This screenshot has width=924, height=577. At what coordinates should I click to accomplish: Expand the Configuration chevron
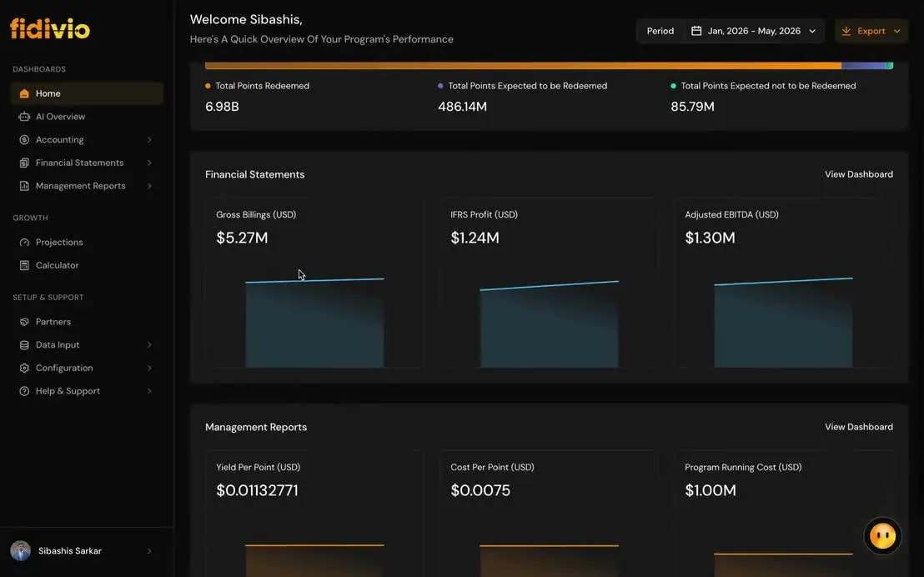(149, 368)
